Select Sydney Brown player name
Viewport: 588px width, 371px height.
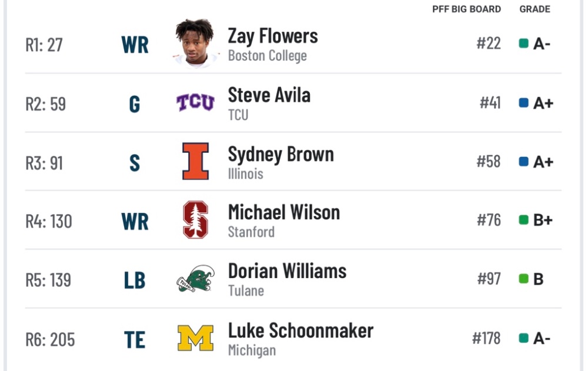[x=281, y=155]
